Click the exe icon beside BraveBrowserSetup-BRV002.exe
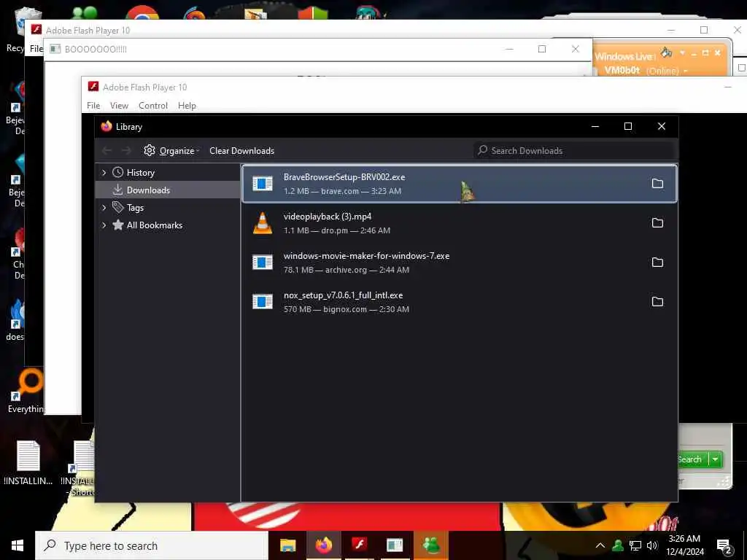The image size is (747, 560). pos(263,183)
